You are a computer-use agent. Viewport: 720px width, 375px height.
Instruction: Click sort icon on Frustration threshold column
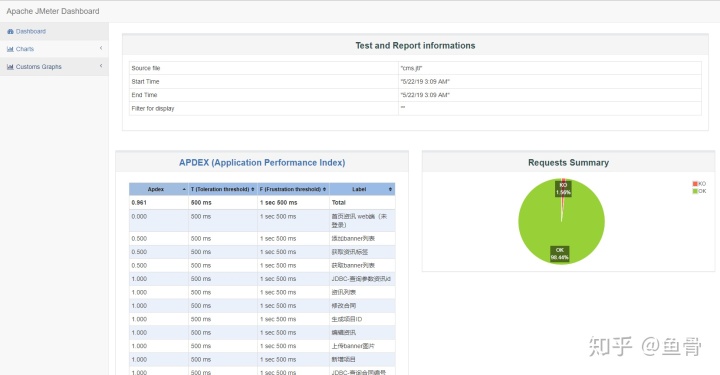click(x=324, y=190)
